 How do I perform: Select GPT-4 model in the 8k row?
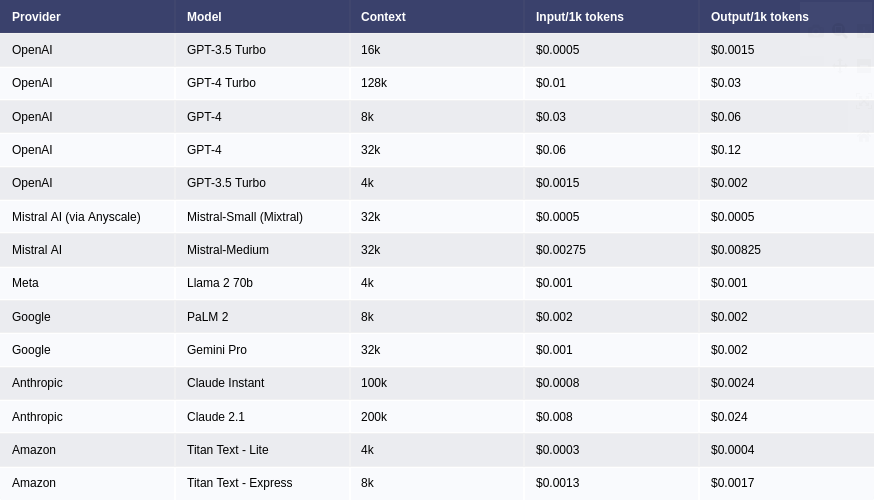(x=204, y=116)
